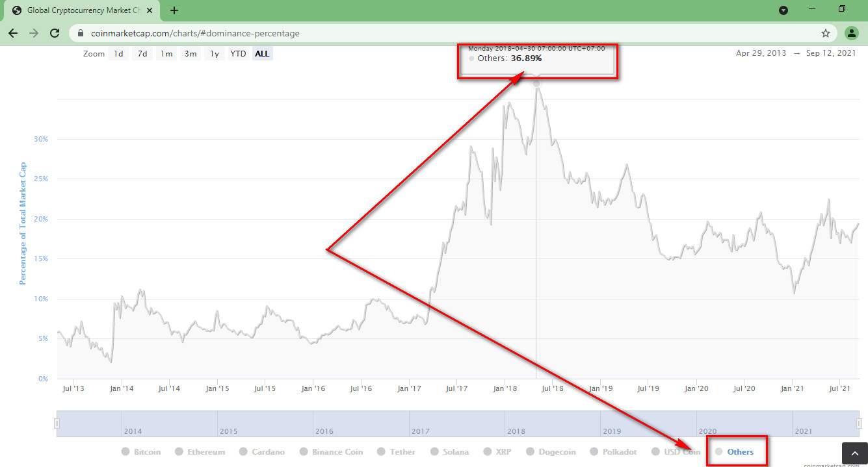Click the right handle of range navigator
This screenshot has width=868, height=467.
click(859, 423)
